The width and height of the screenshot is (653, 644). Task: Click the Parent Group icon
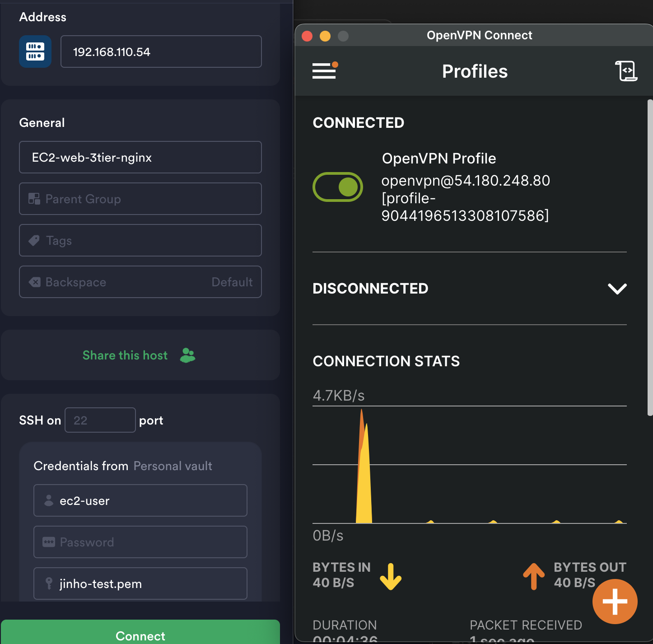pos(34,199)
